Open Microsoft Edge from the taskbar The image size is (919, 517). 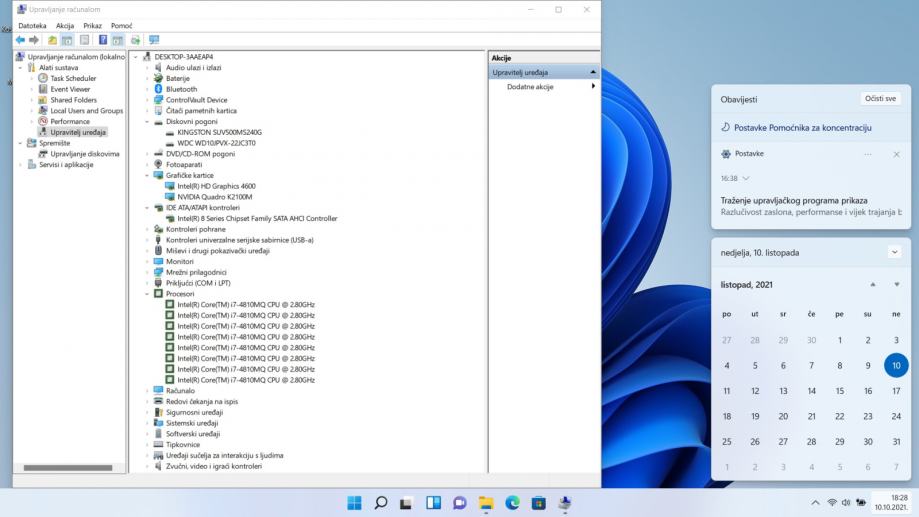[512, 503]
